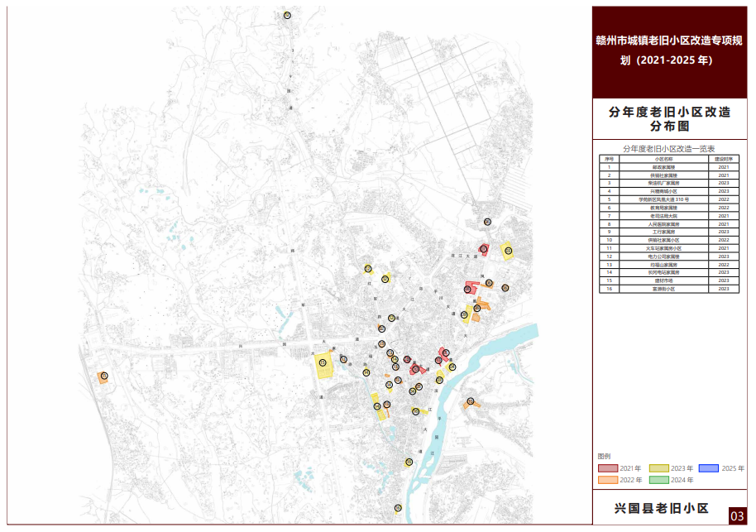Click table row 8 name '人民医院家属房'
This screenshot has height=532, width=756.
point(664,224)
